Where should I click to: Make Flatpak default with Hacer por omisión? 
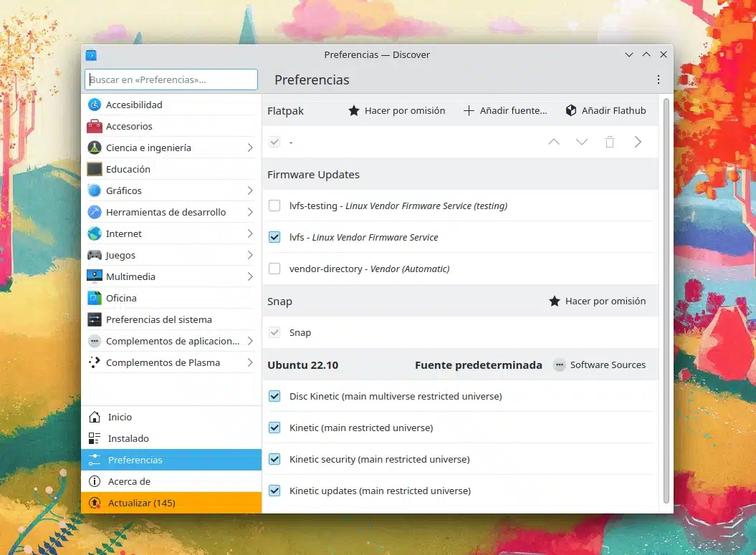(x=396, y=111)
